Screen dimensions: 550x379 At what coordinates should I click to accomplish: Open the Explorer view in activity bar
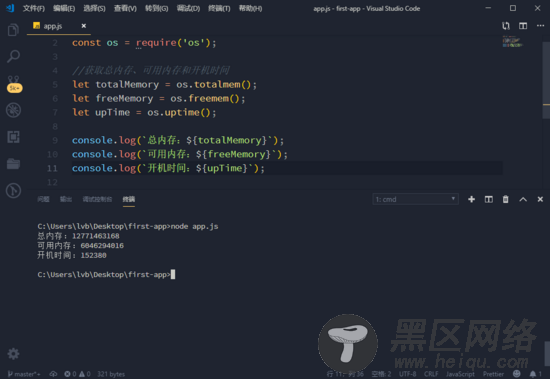13,30
